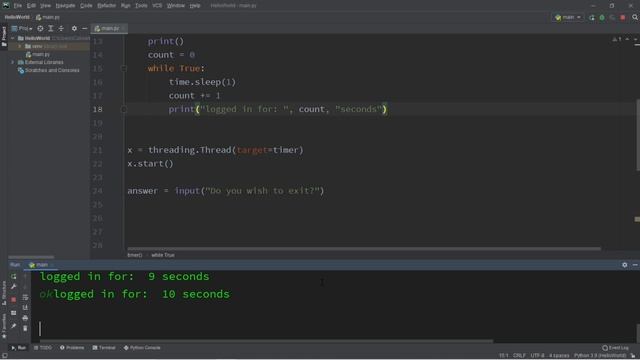The width and height of the screenshot is (640, 360).
Task: Click Clear All trash icon in console
Action: click(25, 329)
